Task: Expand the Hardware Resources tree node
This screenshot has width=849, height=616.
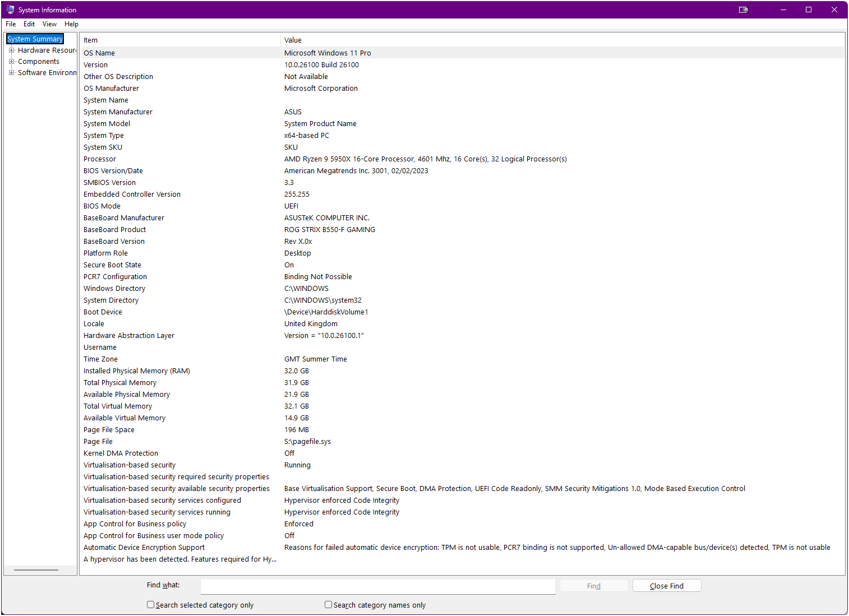Action: coord(11,50)
